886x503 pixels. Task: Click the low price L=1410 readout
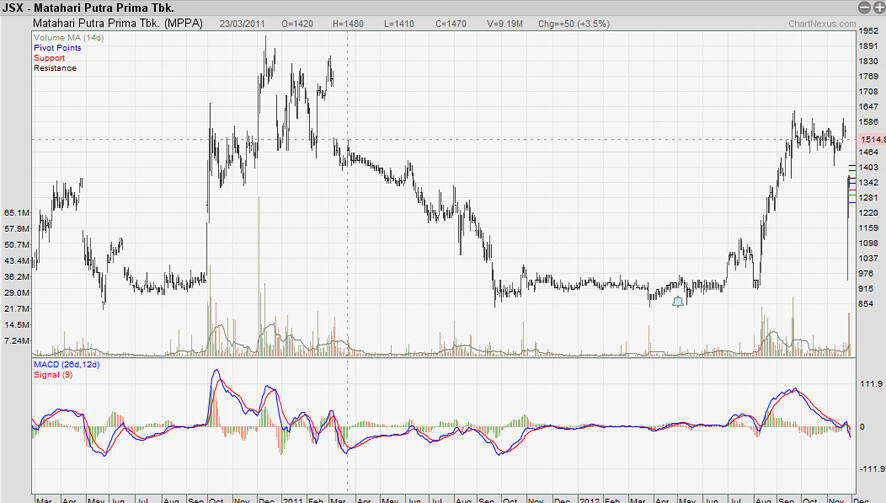(399, 24)
